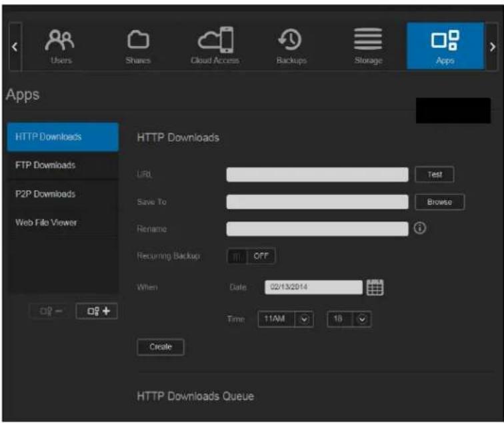The height and width of the screenshot is (423, 504).
Task: Toggle Recurring Backup switch from OFF
Action: [251, 256]
